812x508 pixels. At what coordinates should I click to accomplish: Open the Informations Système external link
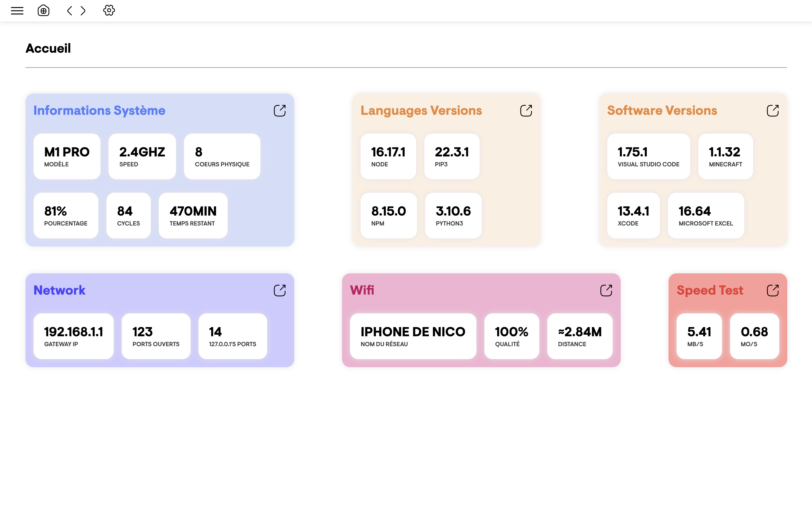(x=280, y=110)
